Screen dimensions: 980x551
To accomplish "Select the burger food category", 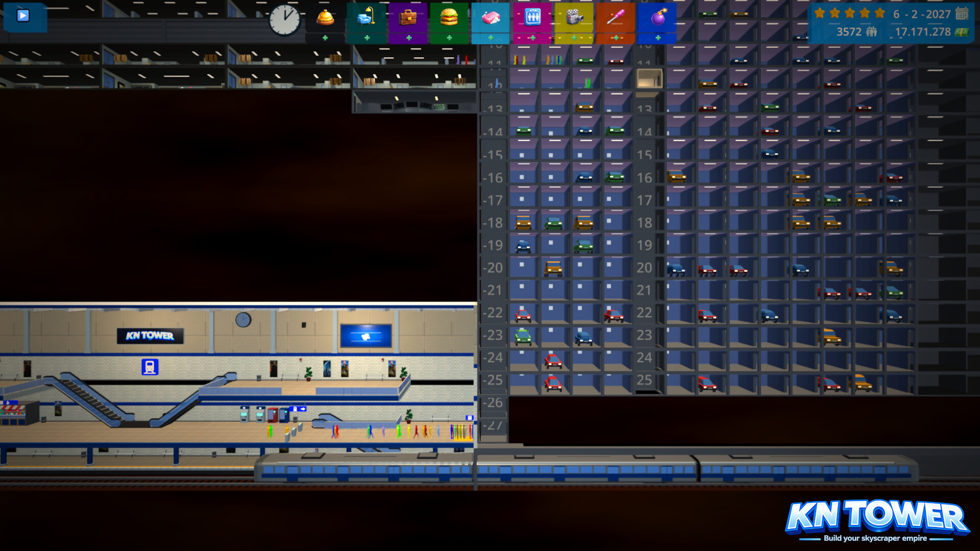I will [449, 18].
